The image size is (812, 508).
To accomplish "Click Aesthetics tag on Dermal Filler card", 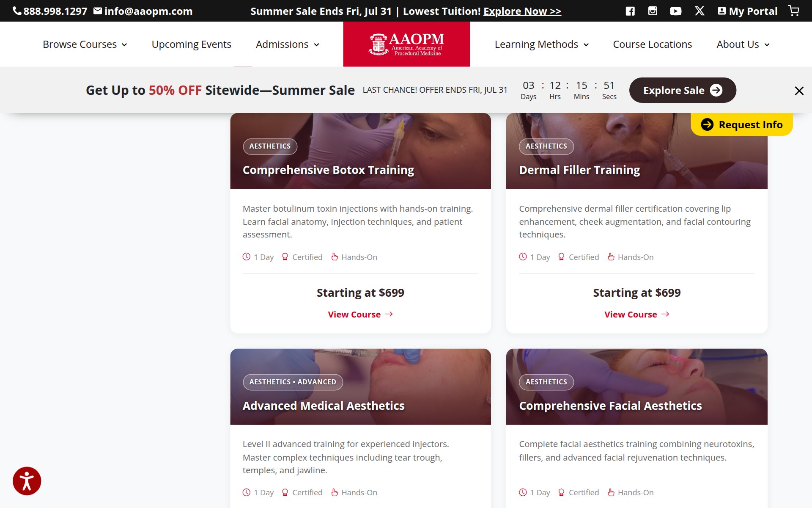I will pyautogui.click(x=546, y=146).
